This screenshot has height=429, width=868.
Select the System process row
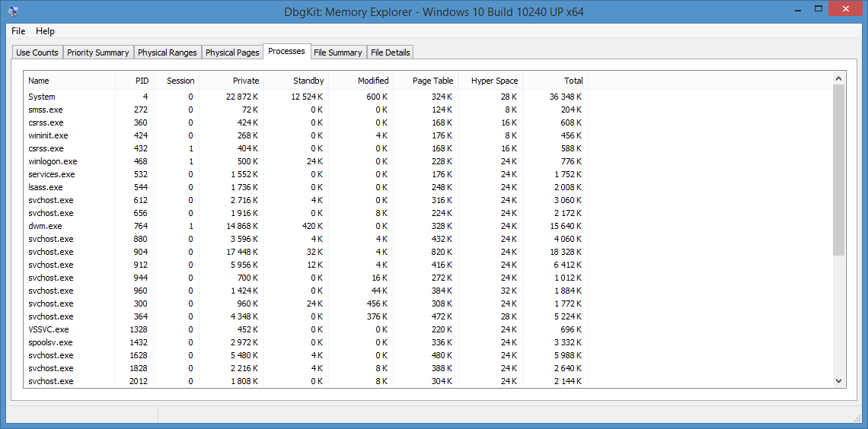[305, 97]
